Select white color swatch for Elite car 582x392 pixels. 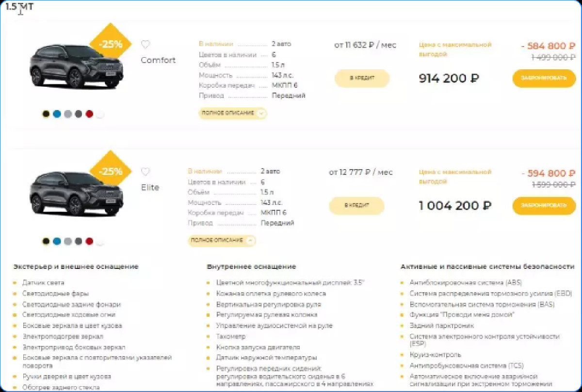[x=100, y=241]
